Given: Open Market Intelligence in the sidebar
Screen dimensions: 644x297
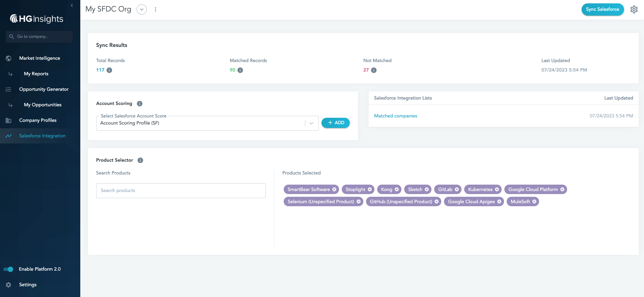Looking at the screenshot, I should pos(39,58).
